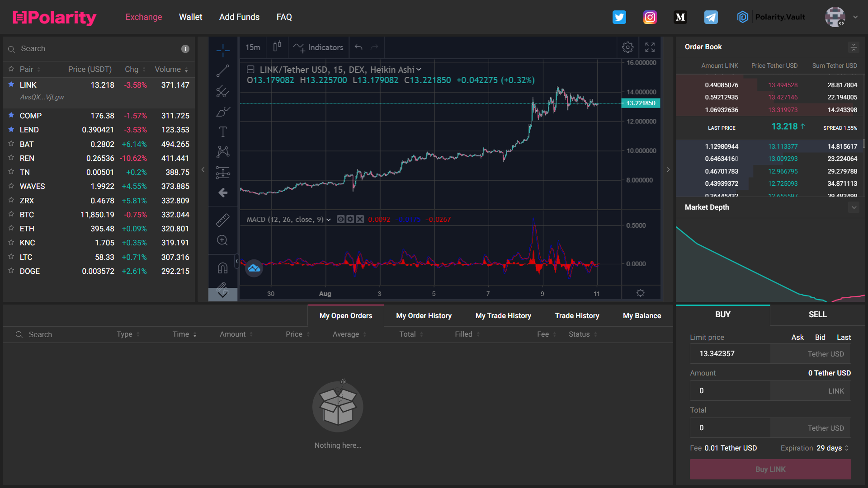The image size is (868, 488).
Task: Unfavorite the COMP pair star
Action: (11, 115)
